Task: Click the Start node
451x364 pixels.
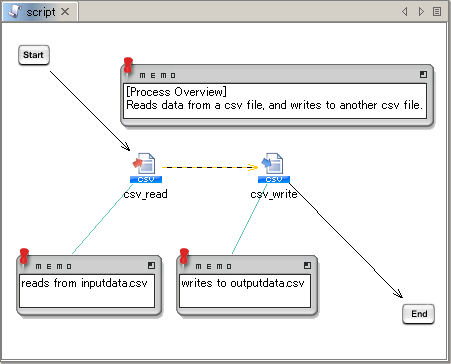Action: click(x=34, y=55)
